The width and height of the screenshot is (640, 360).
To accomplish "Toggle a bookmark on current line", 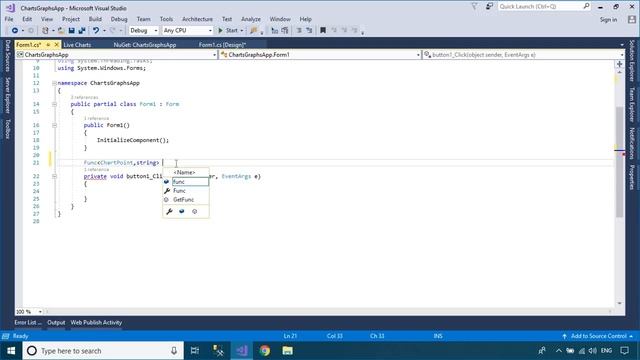I will tap(323, 31).
